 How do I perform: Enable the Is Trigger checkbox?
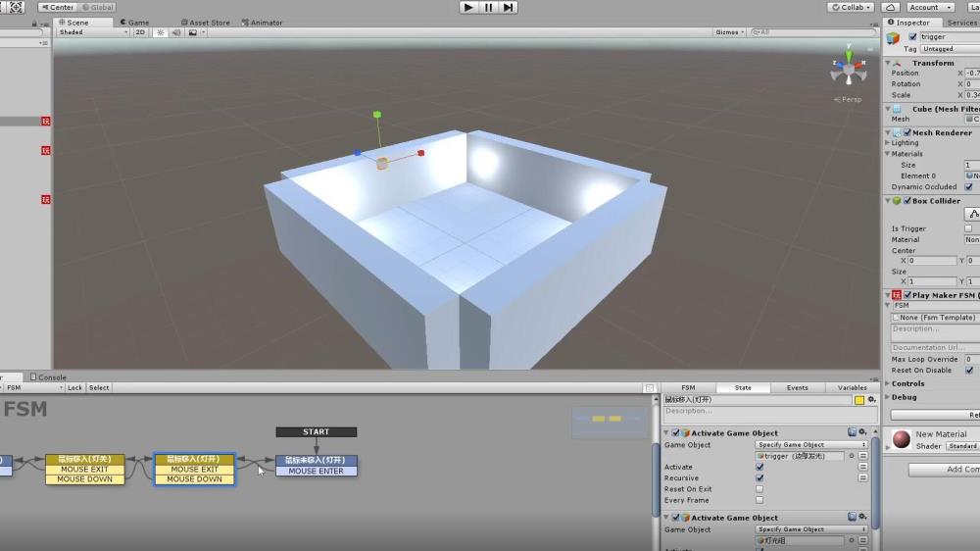pyautogui.click(x=968, y=228)
